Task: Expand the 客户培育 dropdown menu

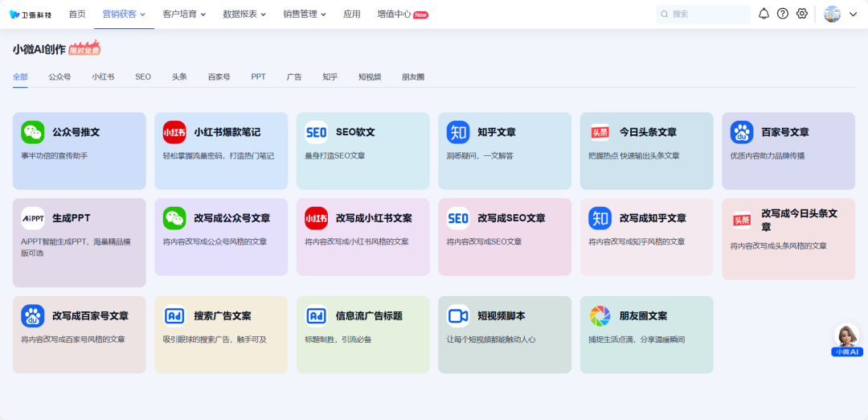Action: pyautogui.click(x=184, y=14)
